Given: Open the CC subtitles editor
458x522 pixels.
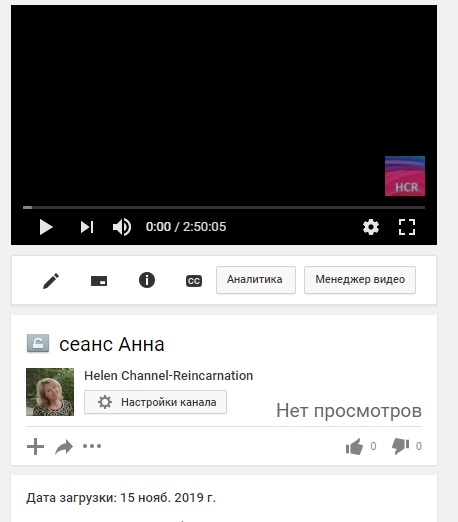Looking at the screenshot, I should point(194,281).
